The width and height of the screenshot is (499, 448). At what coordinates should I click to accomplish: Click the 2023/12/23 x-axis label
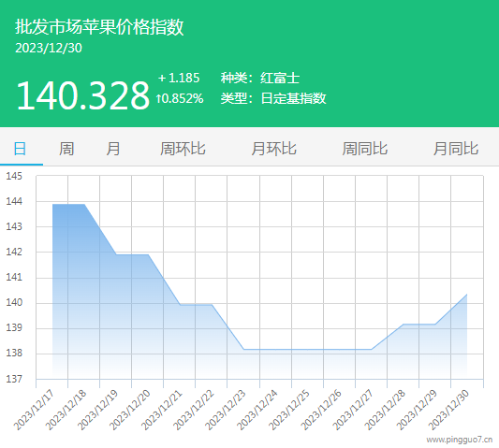[226, 411]
